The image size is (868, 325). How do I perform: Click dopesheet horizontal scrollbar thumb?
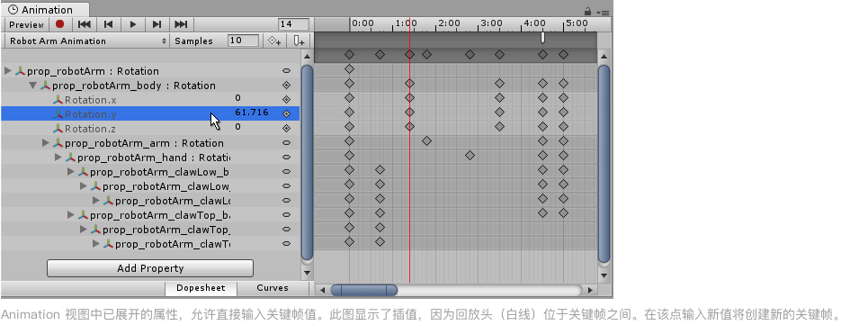pos(363,290)
